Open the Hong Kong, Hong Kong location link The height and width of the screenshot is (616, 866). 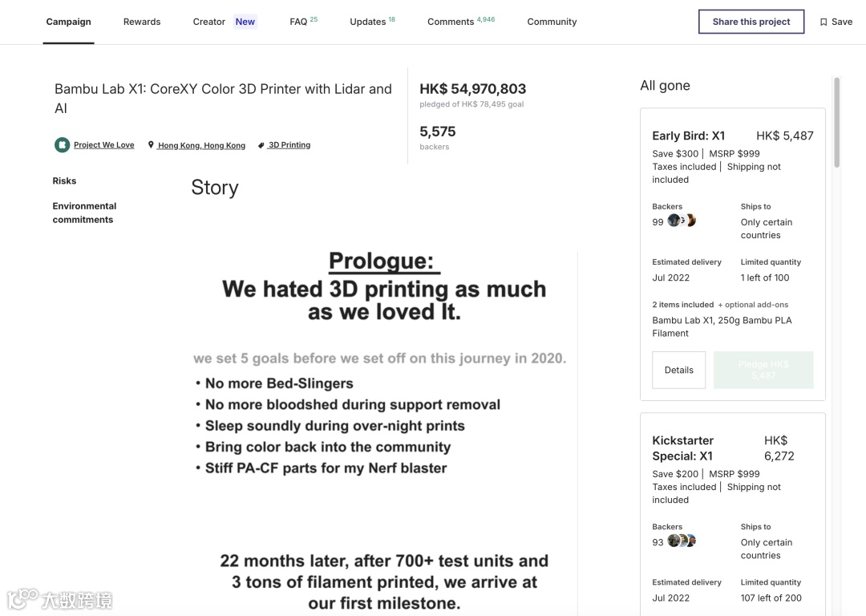click(x=201, y=145)
